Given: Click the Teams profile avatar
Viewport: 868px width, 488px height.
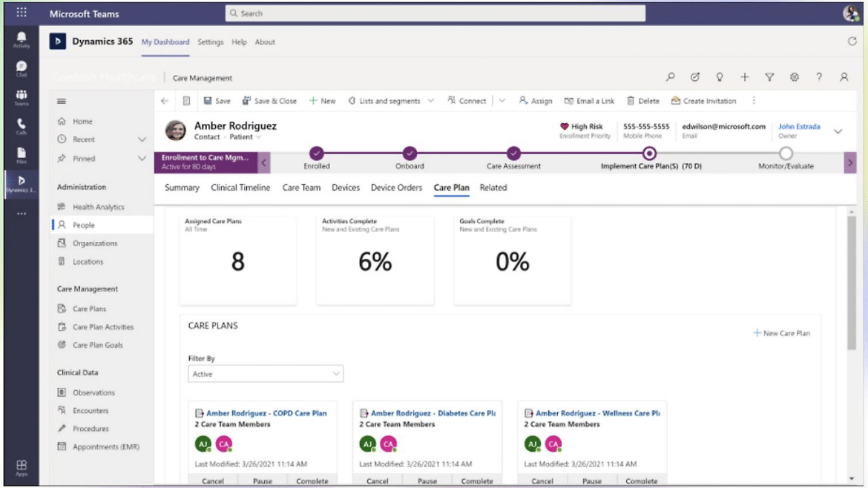Looking at the screenshot, I should 851,13.
